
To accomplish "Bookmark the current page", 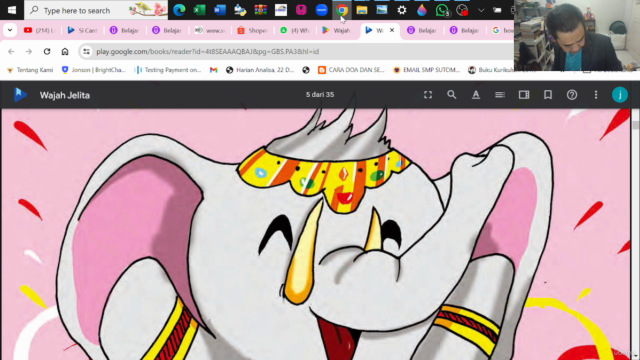I will click(548, 95).
